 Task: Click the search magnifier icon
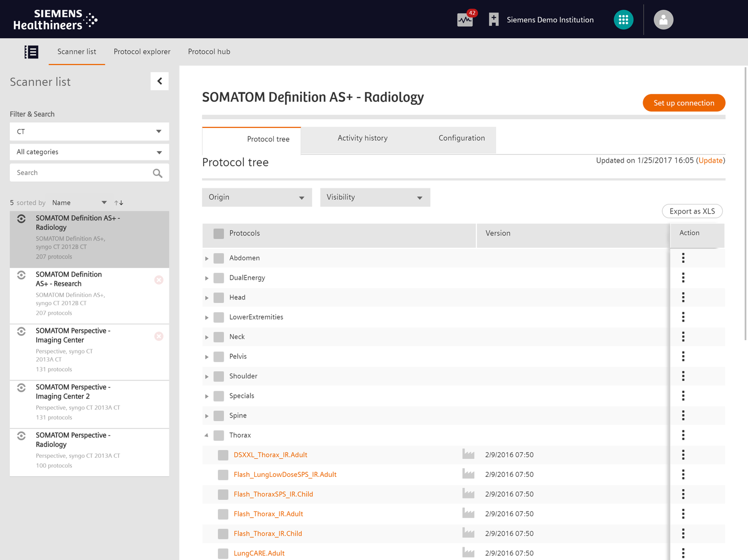tap(158, 173)
